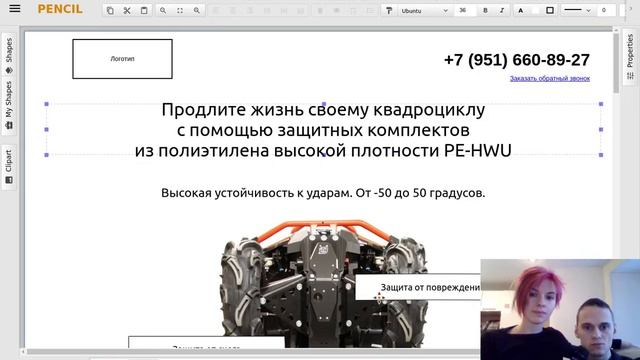The width and height of the screenshot is (640, 360).
Task: Select the Продлите жизнь своему квадроциклу heading
Action: [x=323, y=130]
